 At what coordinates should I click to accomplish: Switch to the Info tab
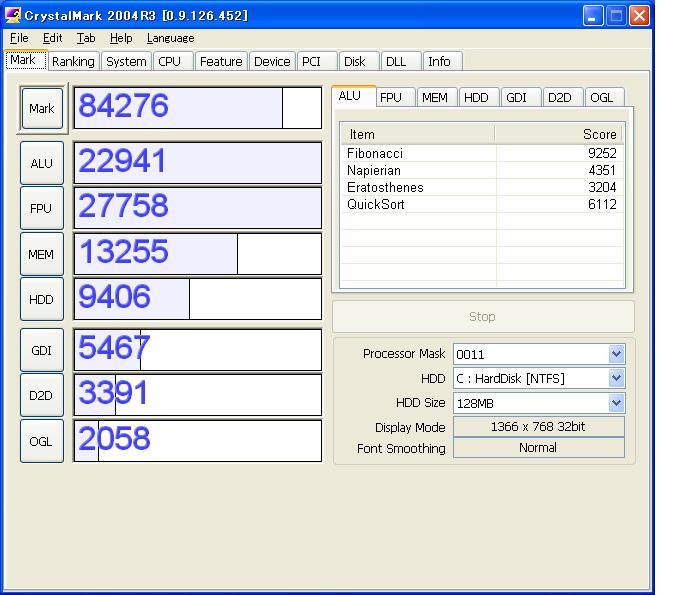tap(442, 61)
